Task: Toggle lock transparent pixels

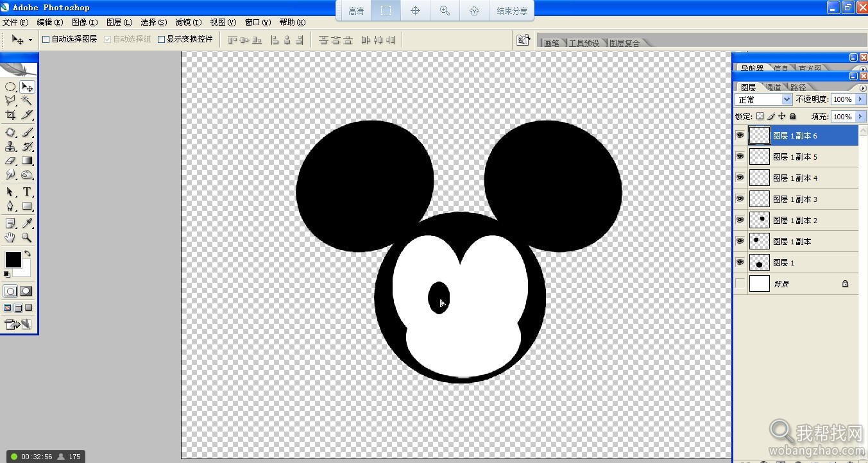Action: [760, 116]
